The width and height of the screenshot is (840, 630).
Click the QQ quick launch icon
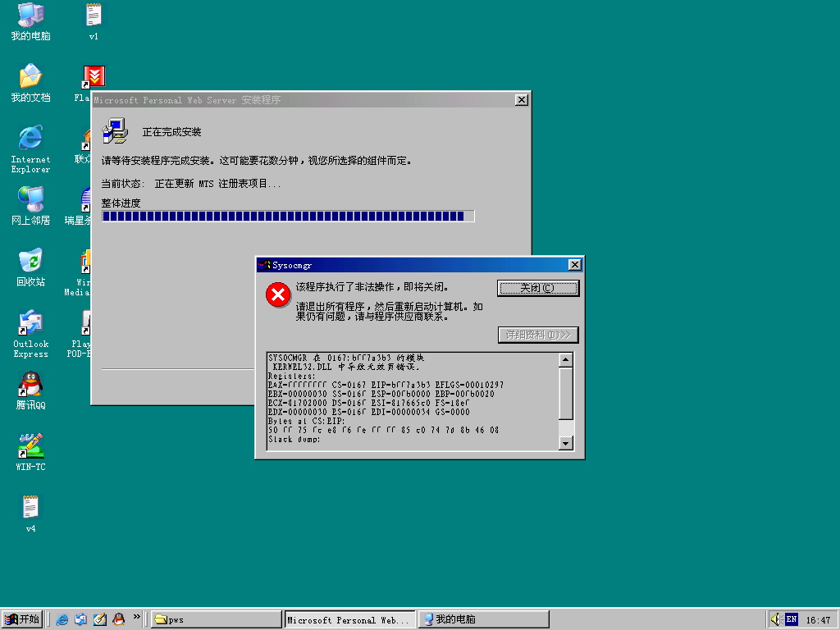[x=118, y=619]
